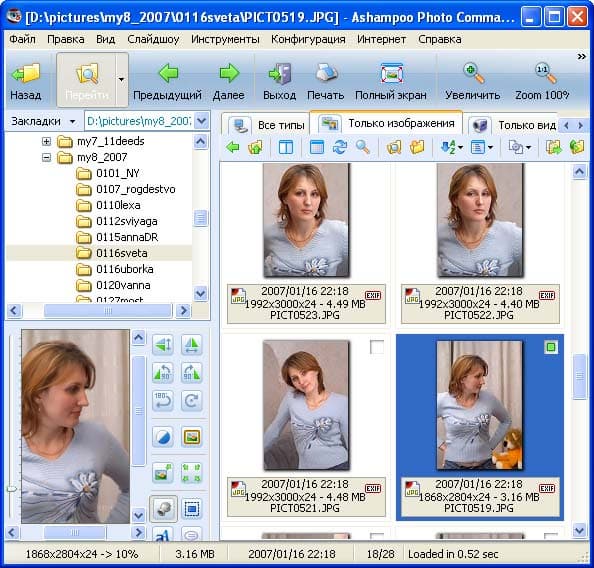The width and height of the screenshot is (594, 568).
Task: Open the Слайдшоу menu
Action: [x=153, y=39]
